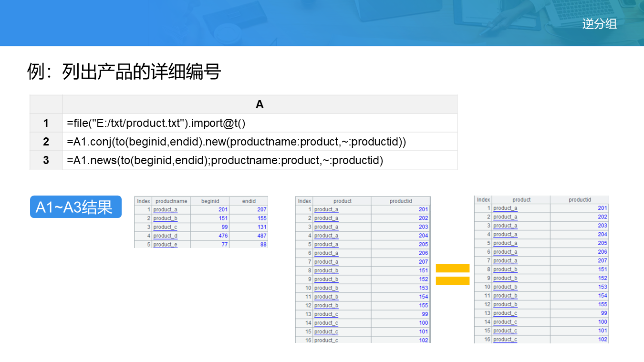The width and height of the screenshot is (644, 362).
Task: Click endid value 88 for product_e
Action: 263,245
